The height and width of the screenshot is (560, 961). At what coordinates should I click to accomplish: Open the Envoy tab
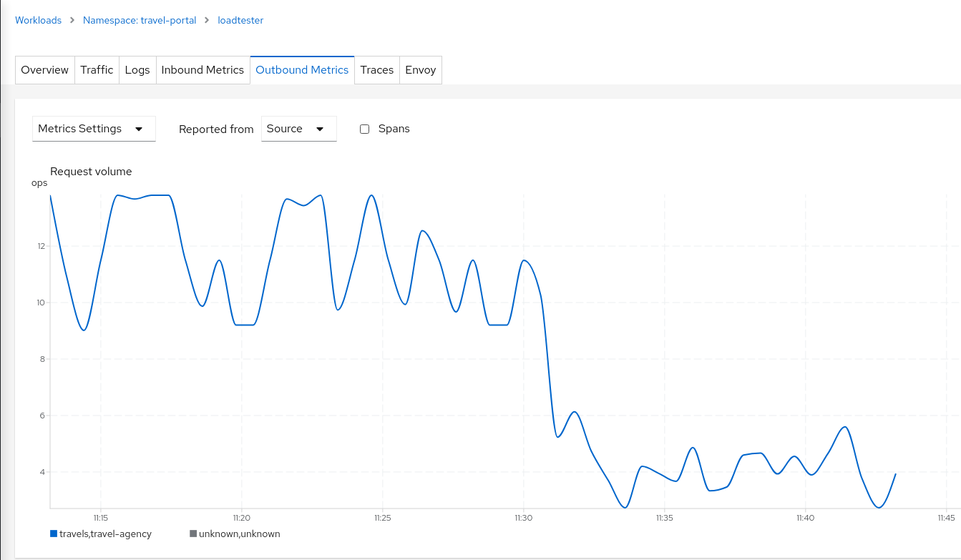[x=421, y=69]
